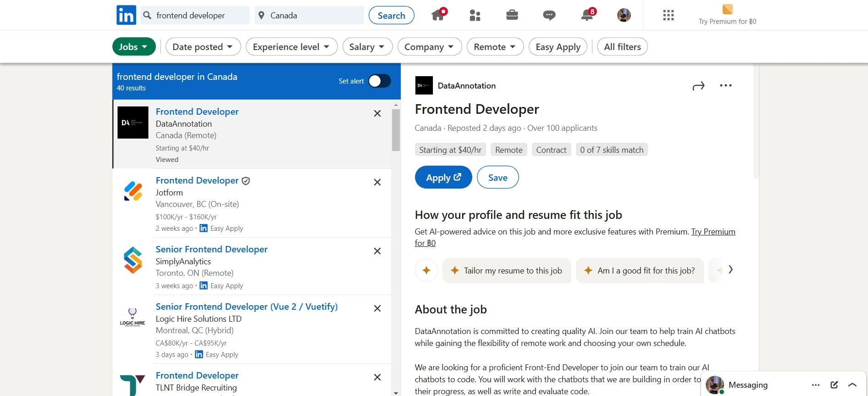Click the job search keyword field

[x=195, y=15]
